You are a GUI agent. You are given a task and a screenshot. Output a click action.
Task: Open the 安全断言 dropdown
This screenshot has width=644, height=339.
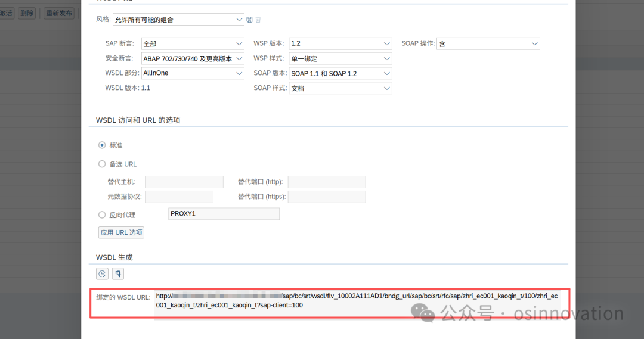[x=193, y=59]
